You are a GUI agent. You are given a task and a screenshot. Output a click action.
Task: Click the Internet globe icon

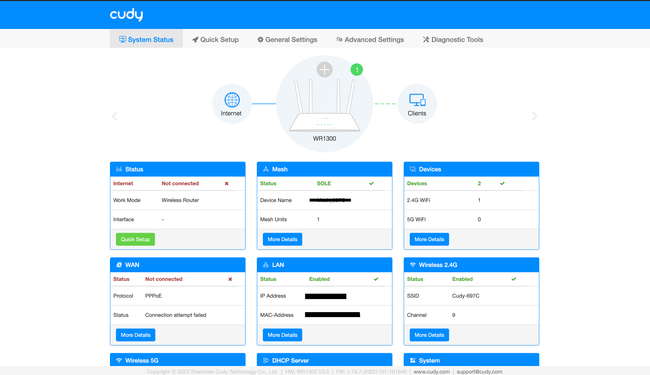[x=232, y=100]
